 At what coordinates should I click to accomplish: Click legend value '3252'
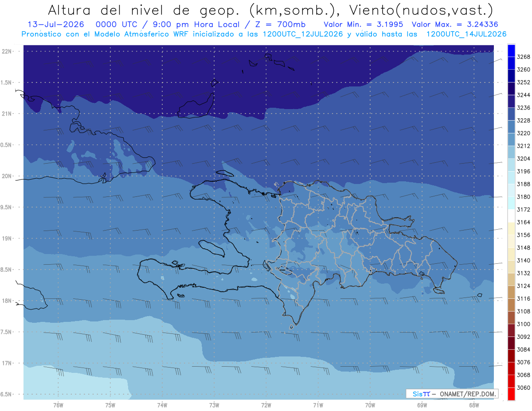524,82
